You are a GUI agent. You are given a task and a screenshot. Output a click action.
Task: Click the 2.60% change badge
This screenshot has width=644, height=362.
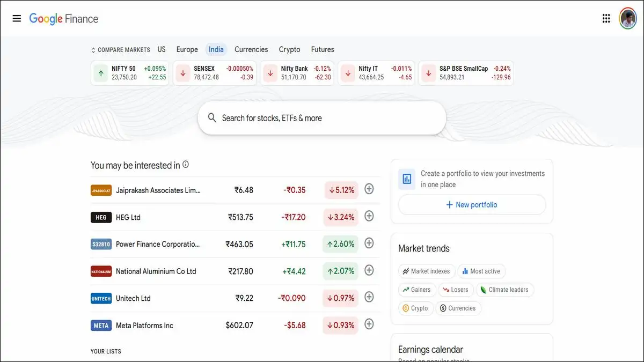pos(341,244)
